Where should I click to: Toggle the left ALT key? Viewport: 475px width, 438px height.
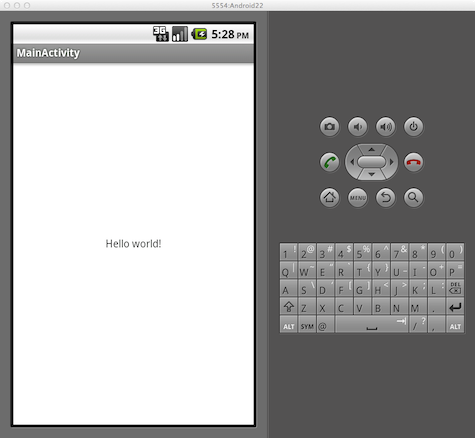click(x=289, y=324)
